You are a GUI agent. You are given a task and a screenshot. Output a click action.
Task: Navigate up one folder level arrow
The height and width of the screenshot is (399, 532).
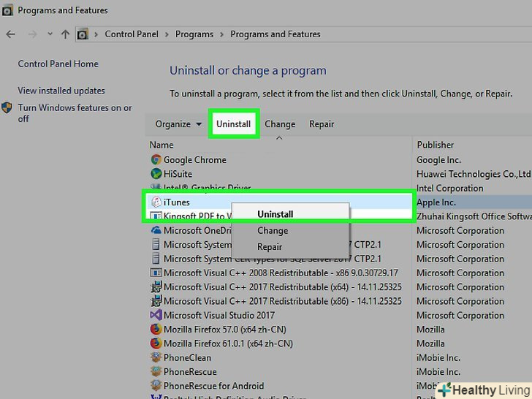[x=65, y=34]
